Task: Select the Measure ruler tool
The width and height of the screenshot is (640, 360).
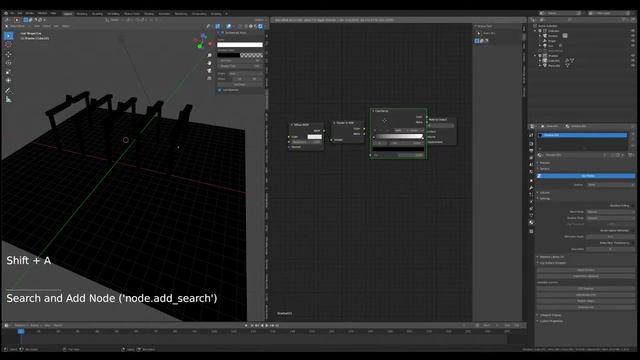Action: click(9, 100)
